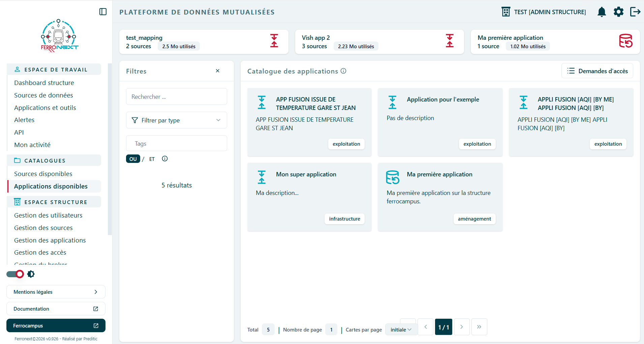Open Gestion des utilisateurs
The image size is (644, 344).
[x=48, y=215]
